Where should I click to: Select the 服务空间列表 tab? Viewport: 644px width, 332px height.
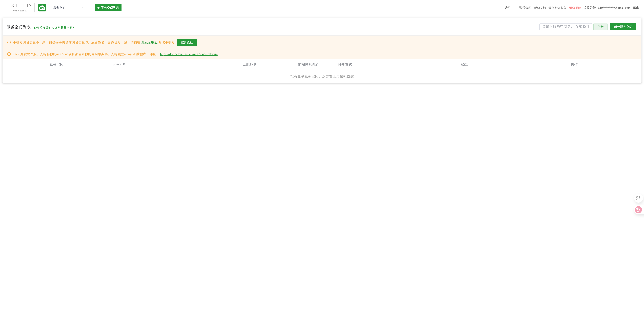pyautogui.click(x=108, y=8)
